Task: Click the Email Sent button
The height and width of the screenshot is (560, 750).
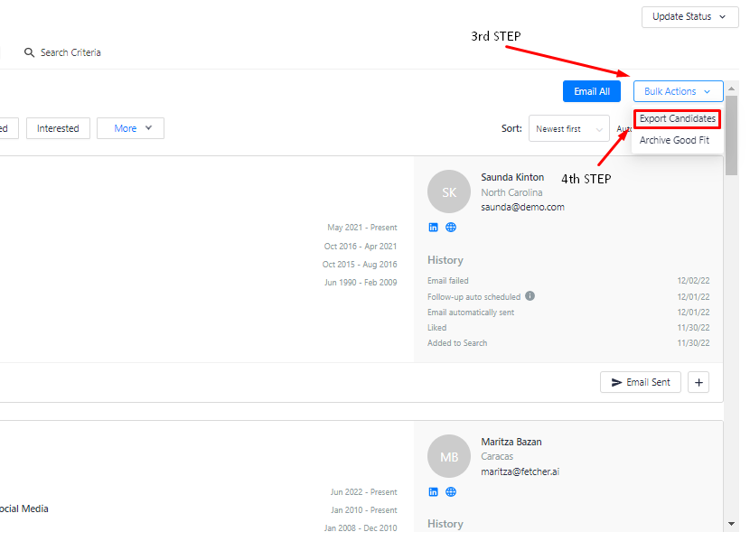Action: click(641, 382)
